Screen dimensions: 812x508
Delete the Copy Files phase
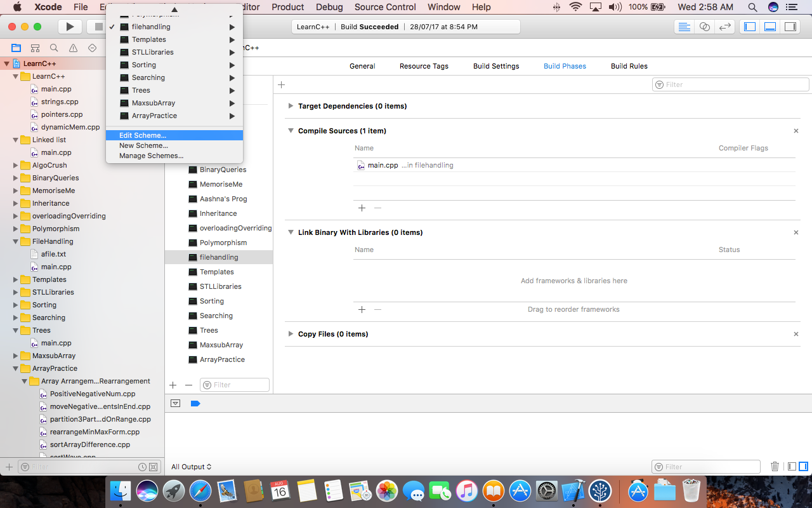(796, 334)
